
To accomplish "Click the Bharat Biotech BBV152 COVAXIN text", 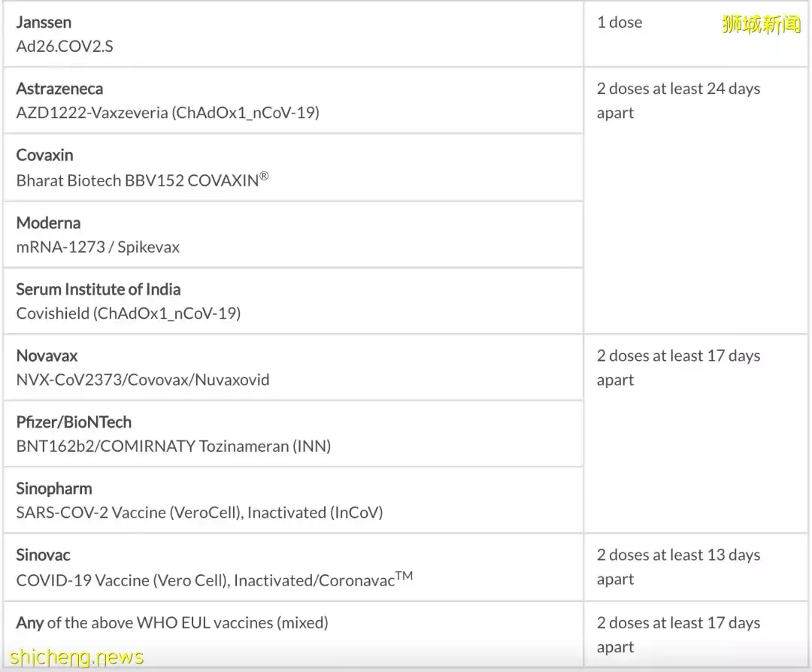I will point(142,180).
